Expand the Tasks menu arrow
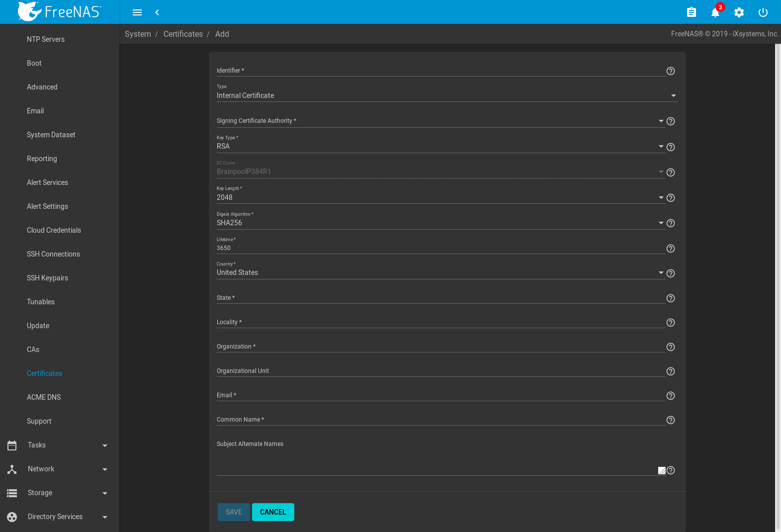This screenshot has height=532, width=781. [105, 445]
